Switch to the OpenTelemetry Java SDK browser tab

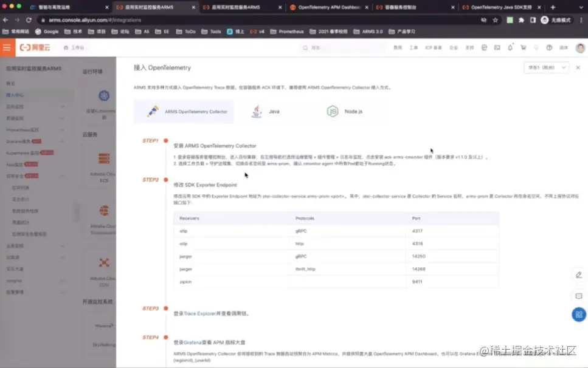click(501, 7)
